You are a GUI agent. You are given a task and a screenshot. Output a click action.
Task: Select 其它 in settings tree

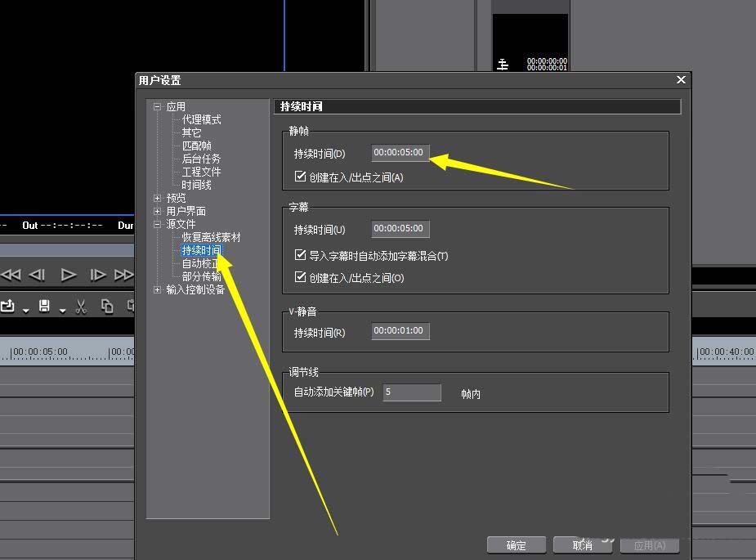[x=191, y=132]
